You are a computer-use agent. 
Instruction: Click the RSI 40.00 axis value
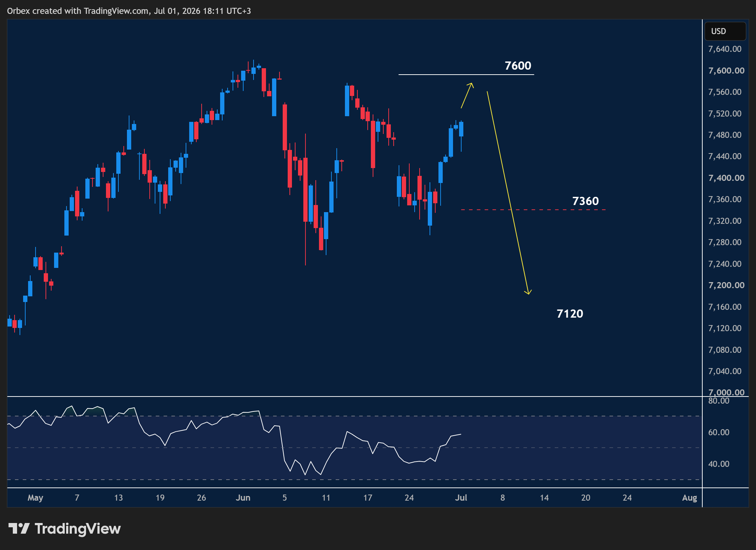point(718,464)
